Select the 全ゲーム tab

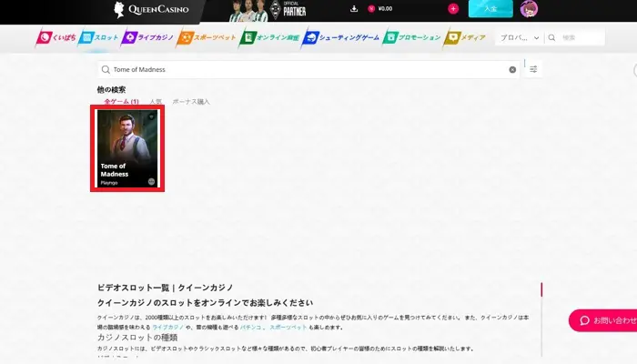pyautogui.click(x=121, y=102)
